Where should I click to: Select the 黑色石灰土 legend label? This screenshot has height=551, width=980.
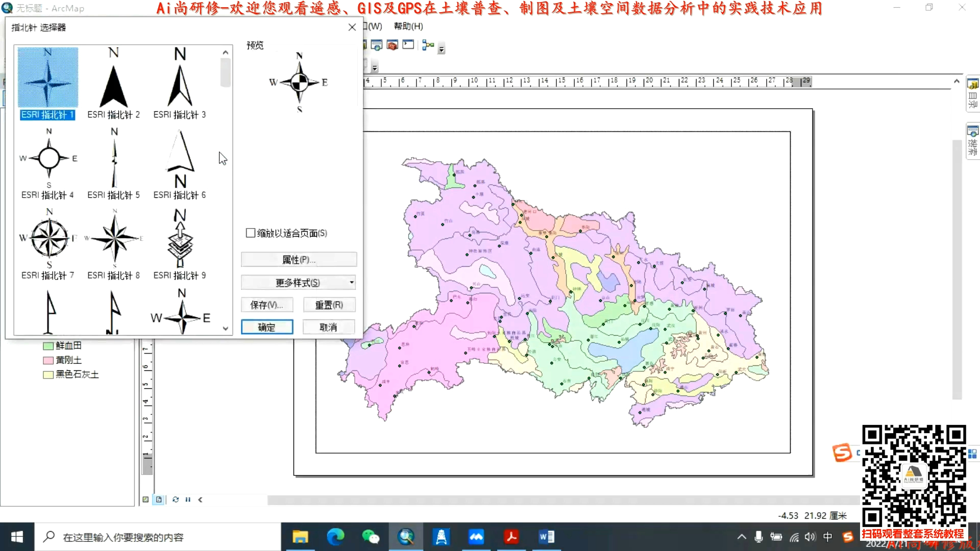(x=78, y=374)
